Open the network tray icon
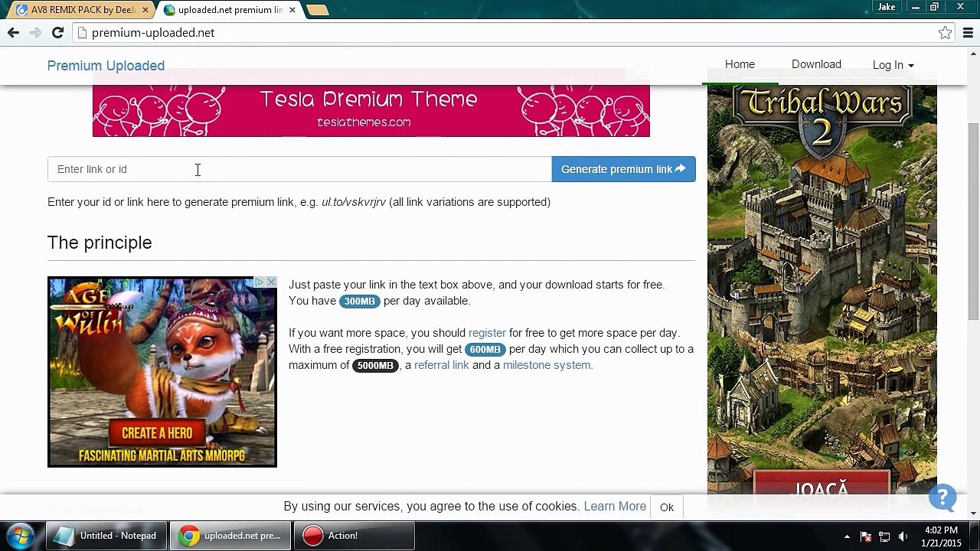The width and height of the screenshot is (980, 551). pos(884,536)
